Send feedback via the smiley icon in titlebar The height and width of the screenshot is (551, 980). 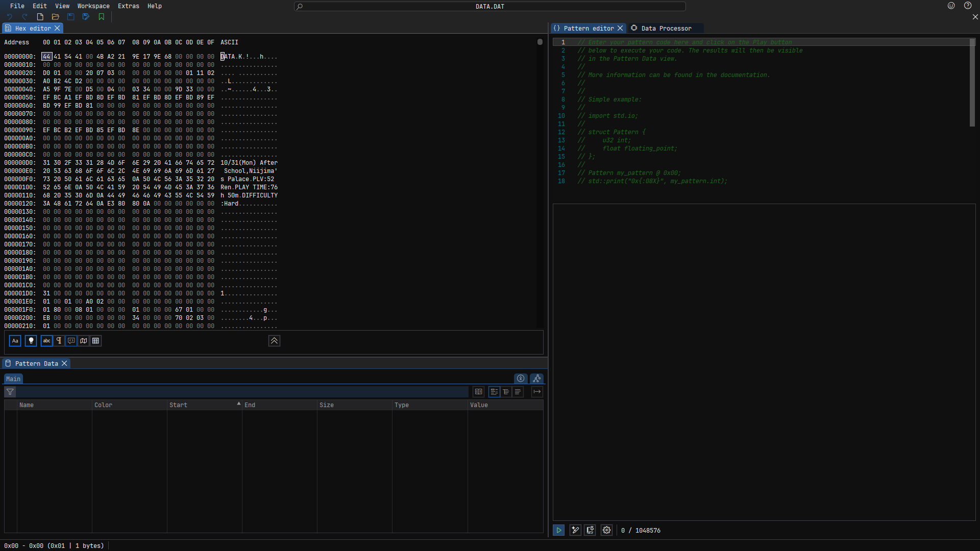951,6
